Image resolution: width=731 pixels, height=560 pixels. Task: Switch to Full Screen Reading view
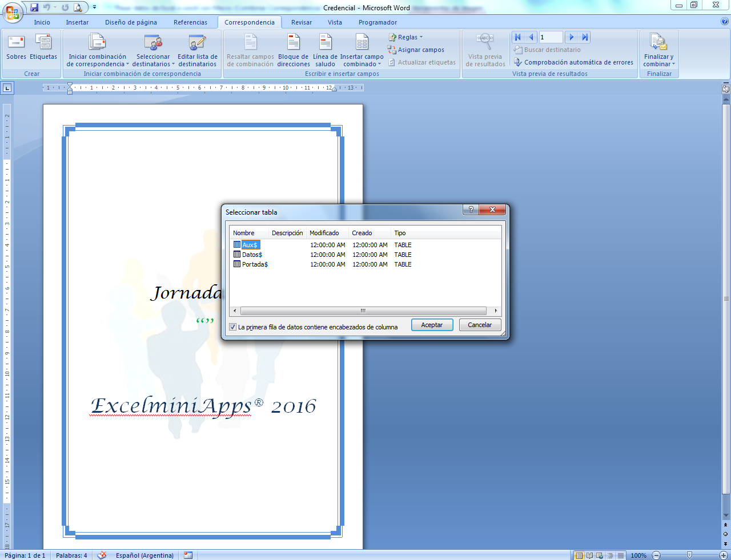coord(589,555)
